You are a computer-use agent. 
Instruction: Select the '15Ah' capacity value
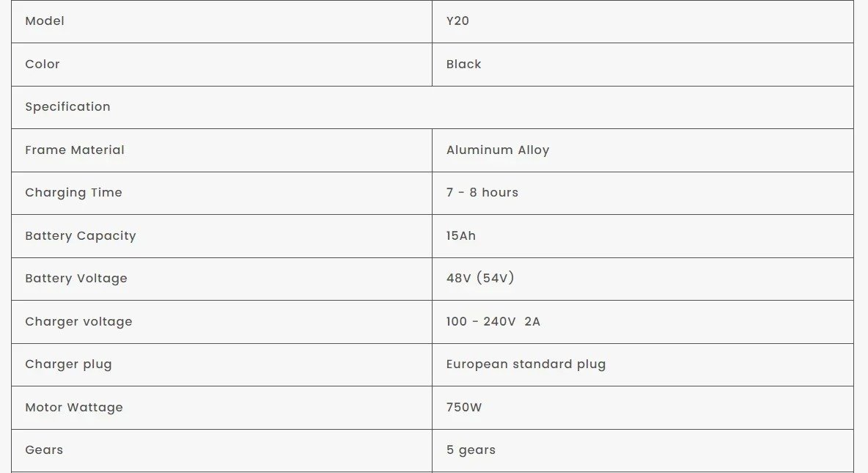pos(461,236)
